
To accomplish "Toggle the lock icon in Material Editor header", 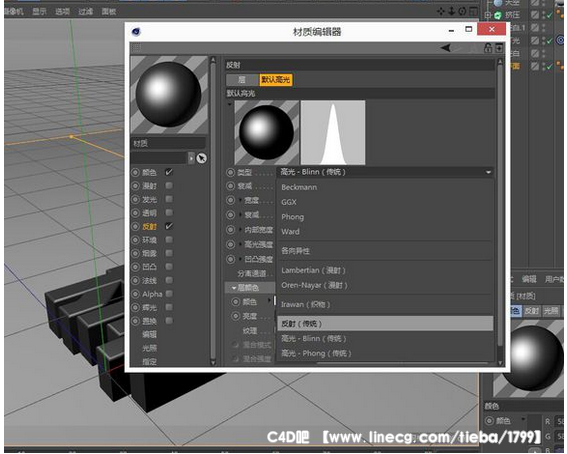I will tap(488, 48).
